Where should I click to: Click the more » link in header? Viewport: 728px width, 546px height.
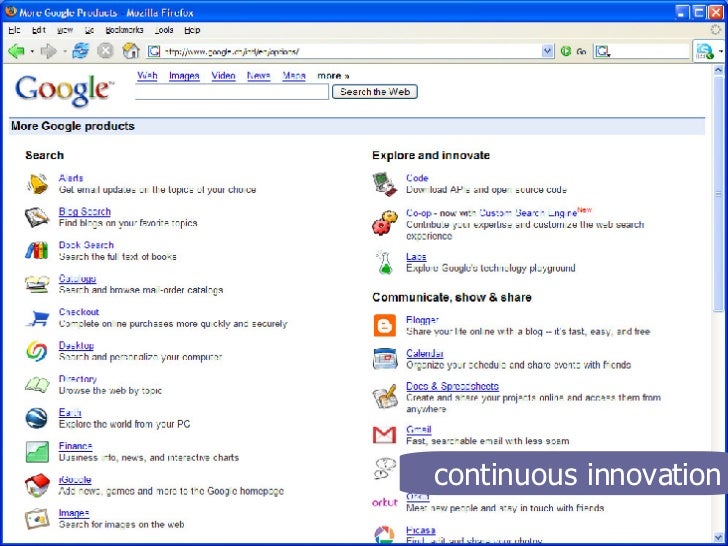pyautogui.click(x=333, y=76)
